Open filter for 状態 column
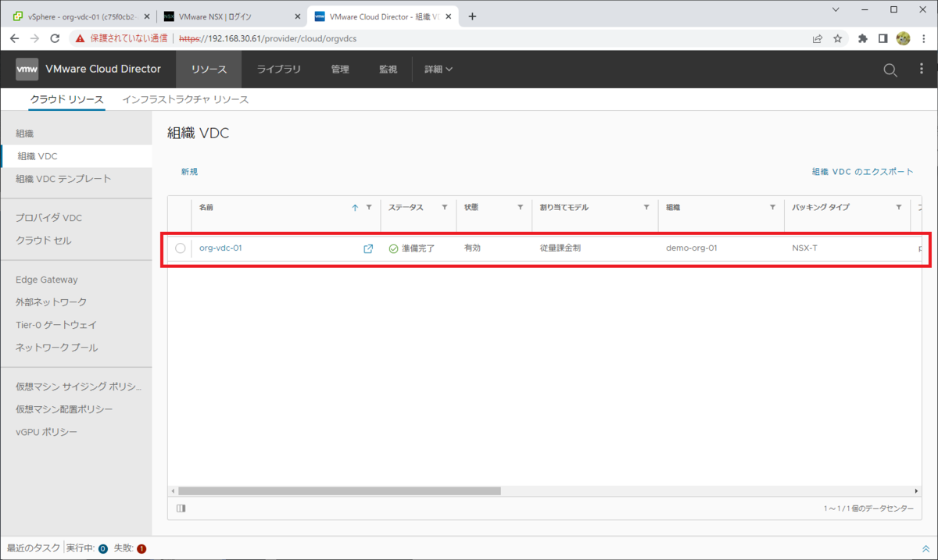Viewport: 938px width, 560px height. point(520,208)
